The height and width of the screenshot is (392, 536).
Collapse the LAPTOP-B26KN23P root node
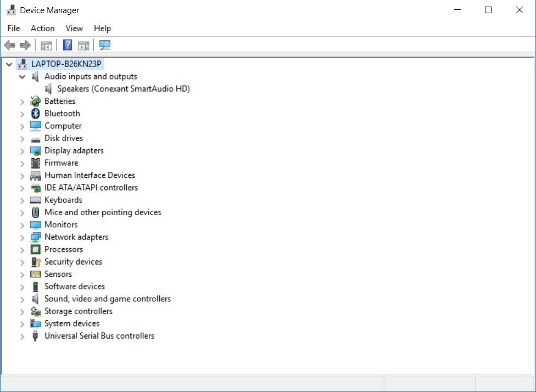point(9,64)
